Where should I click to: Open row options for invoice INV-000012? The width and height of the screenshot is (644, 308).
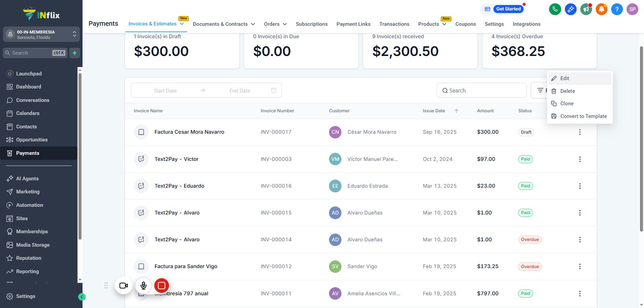click(580, 267)
